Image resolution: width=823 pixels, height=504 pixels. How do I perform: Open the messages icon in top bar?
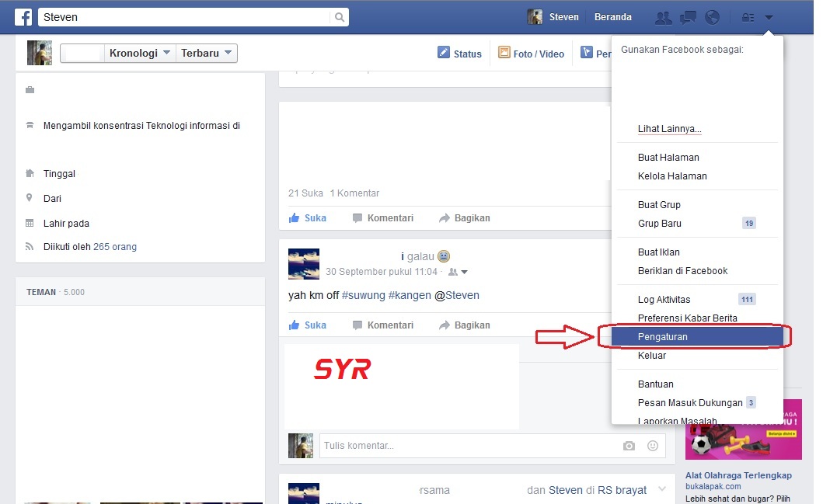(x=688, y=17)
